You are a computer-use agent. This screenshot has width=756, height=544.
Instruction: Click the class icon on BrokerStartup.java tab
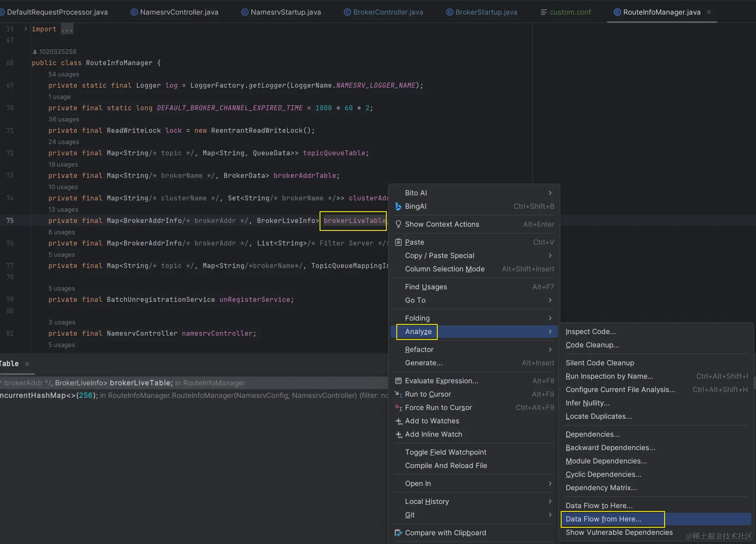click(450, 12)
